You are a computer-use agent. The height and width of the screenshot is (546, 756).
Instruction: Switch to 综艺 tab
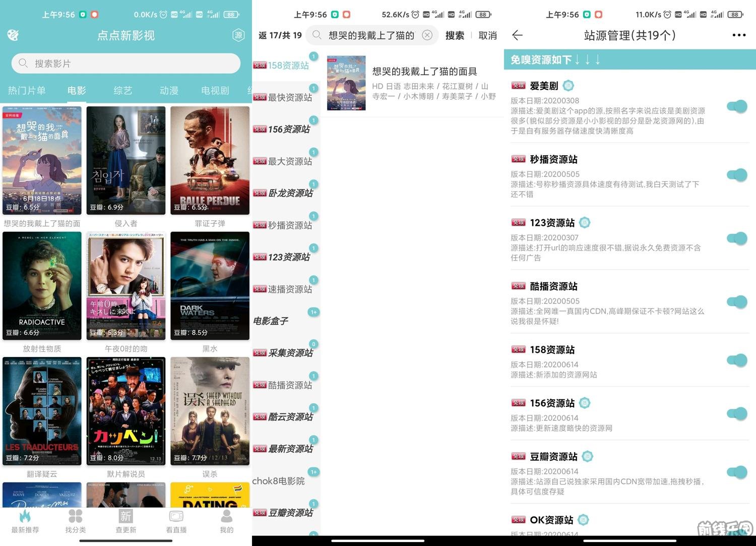123,90
